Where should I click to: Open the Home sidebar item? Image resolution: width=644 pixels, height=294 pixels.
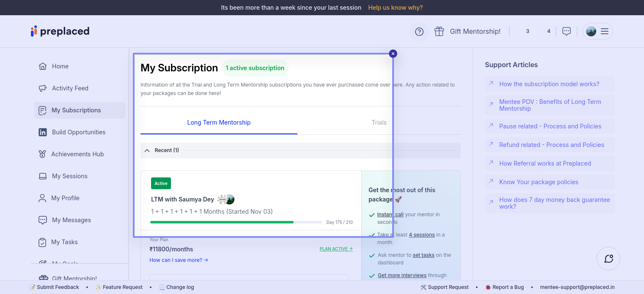point(60,66)
